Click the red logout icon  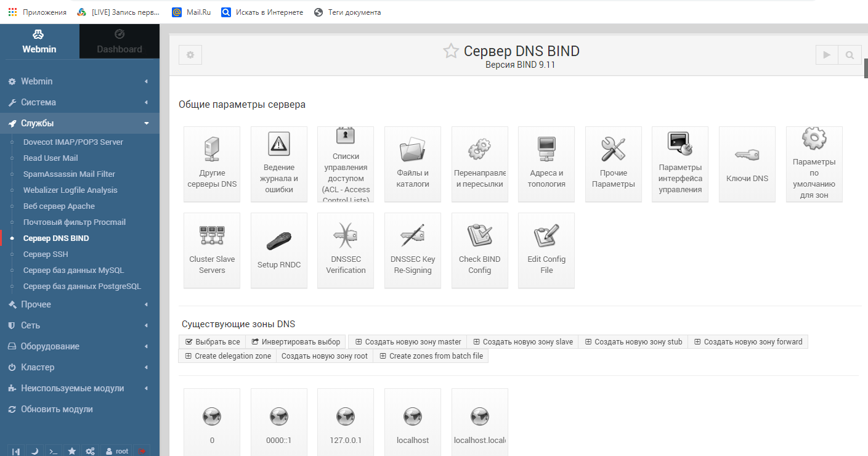point(142,451)
